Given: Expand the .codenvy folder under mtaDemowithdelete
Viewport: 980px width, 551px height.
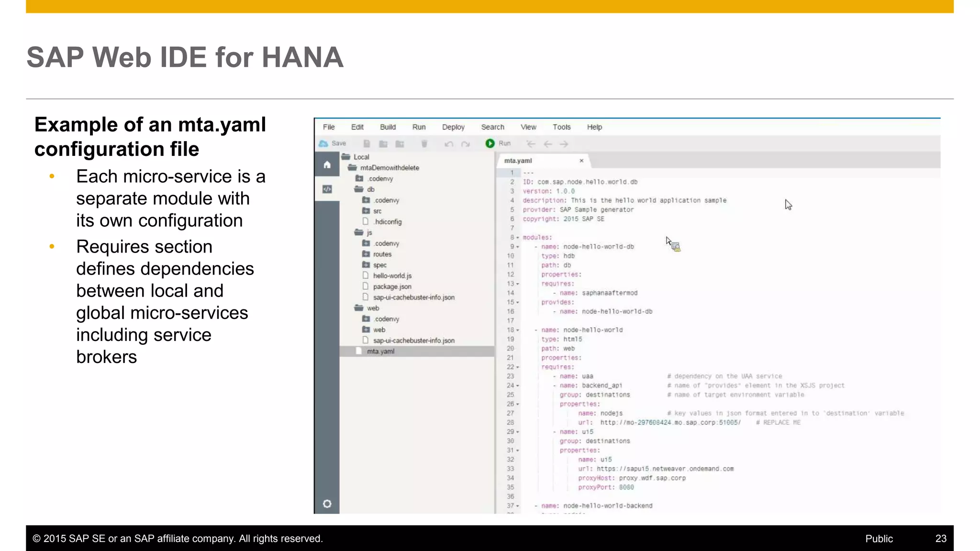Looking at the screenshot, I should pos(359,178).
